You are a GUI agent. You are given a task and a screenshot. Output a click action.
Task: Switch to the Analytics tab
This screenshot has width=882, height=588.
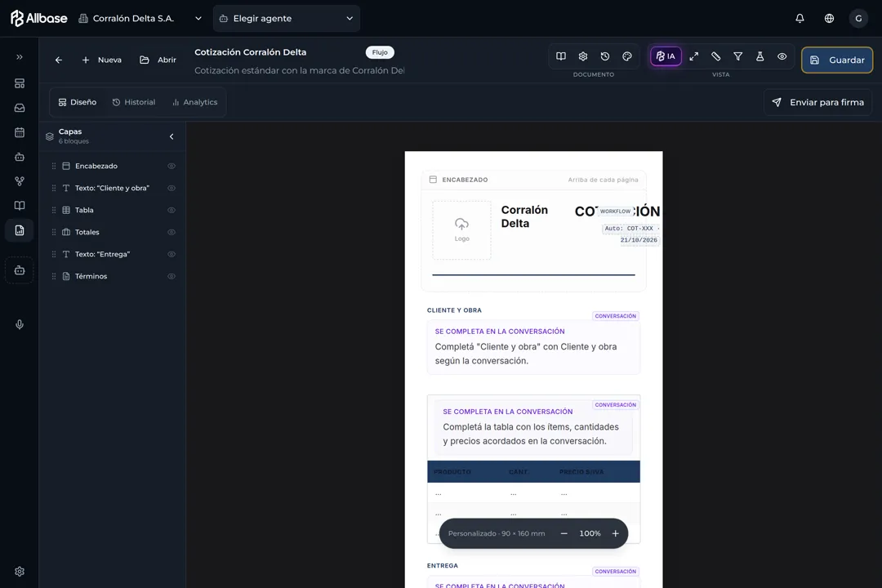[x=194, y=102]
